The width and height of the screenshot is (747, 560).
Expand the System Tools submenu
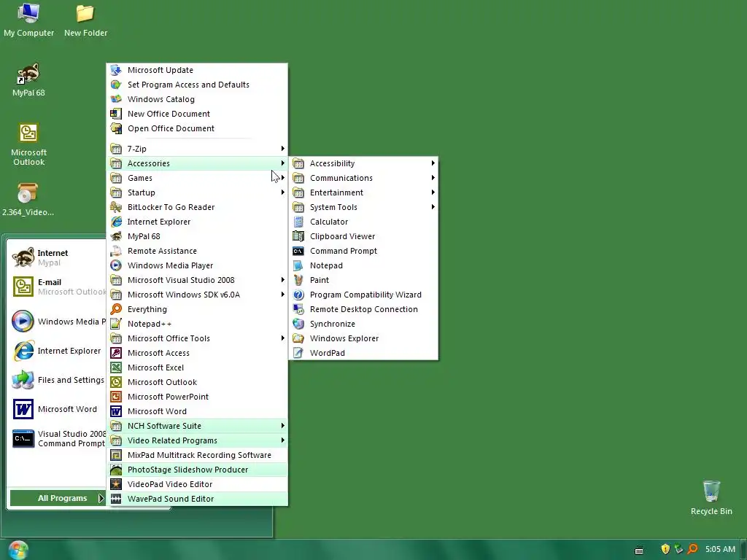(x=363, y=207)
